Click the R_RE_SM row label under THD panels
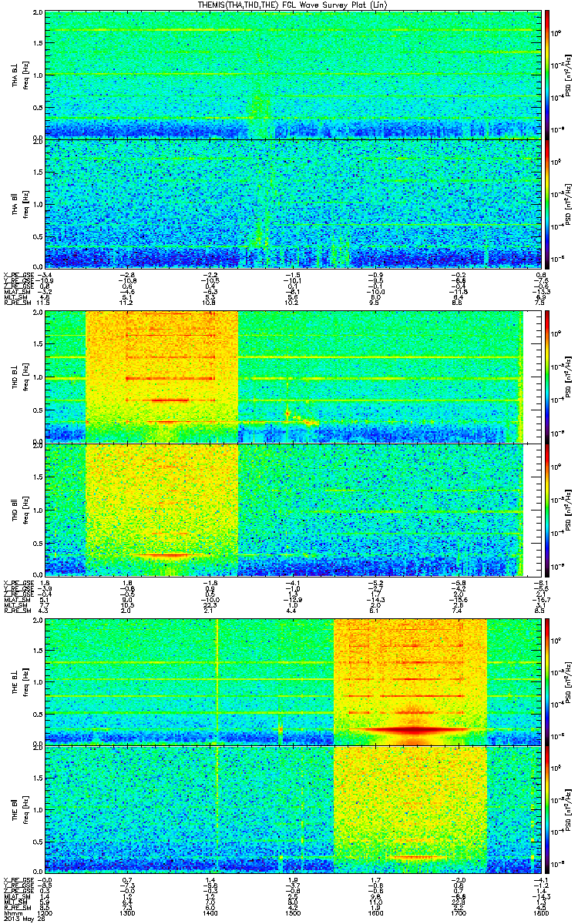The image size is (578, 924). tap(18, 609)
